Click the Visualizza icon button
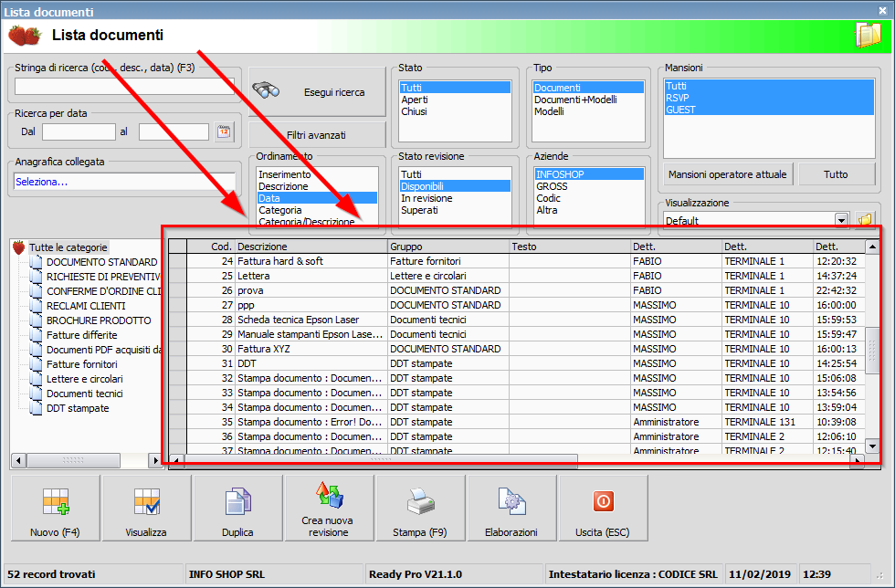Image resolution: width=895 pixels, height=588 pixels. pyautogui.click(x=146, y=508)
